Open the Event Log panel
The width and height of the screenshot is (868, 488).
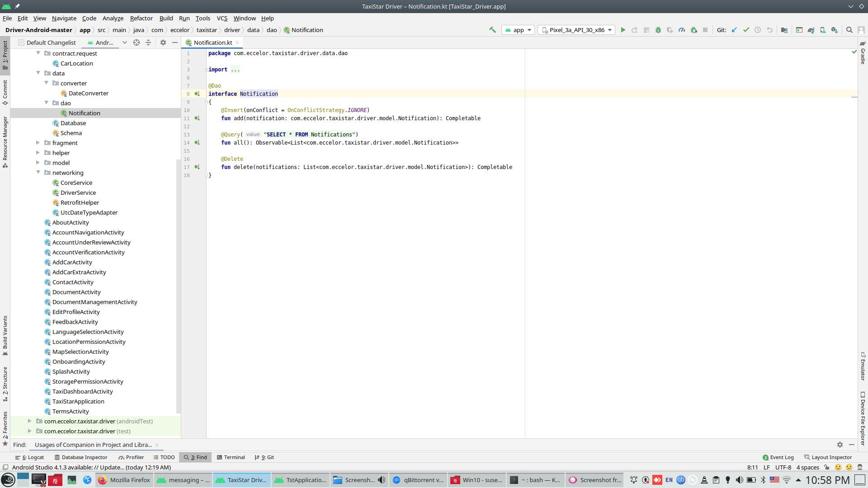point(778,457)
